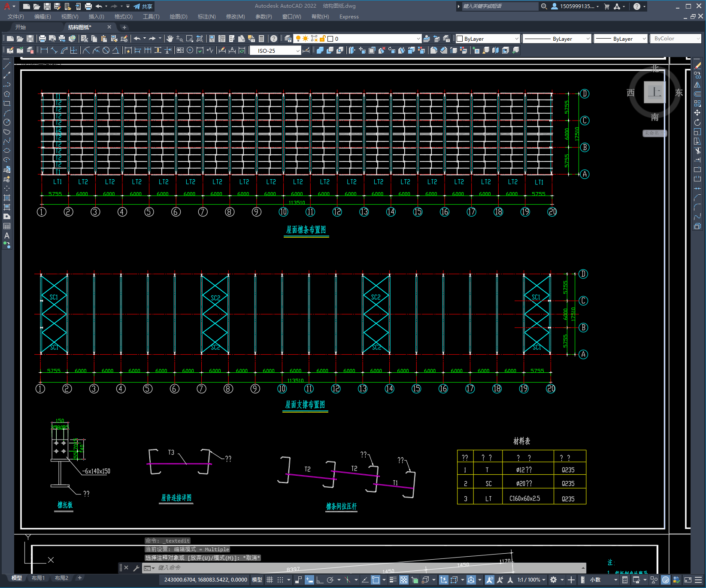This screenshot has height=588, width=706.
Task: Toggle Polar tracking in status bar
Action: pos(330,580)
